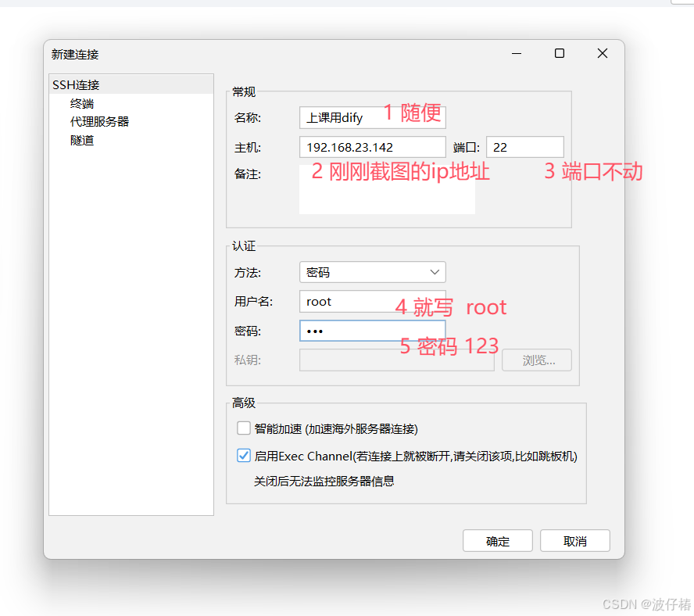
Task: Minimize the 新建连接 dialog window
Action: 516,53
